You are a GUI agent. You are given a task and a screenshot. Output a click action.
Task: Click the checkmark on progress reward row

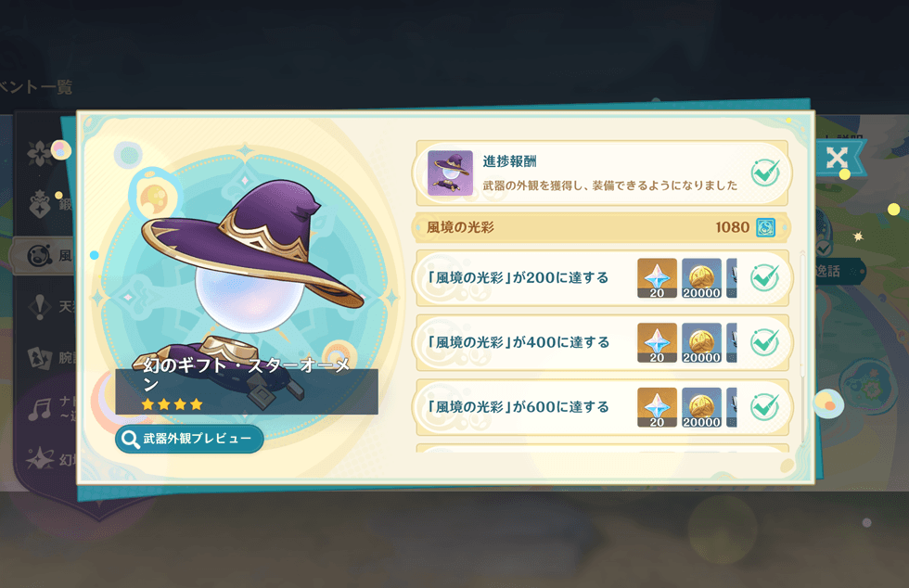[765, 173]
